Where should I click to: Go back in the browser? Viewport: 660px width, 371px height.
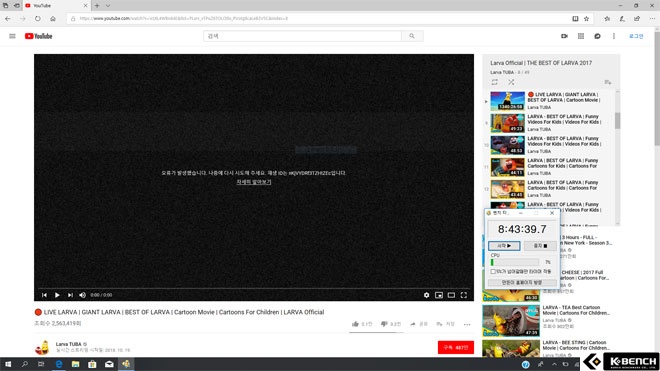pos(8,19)
